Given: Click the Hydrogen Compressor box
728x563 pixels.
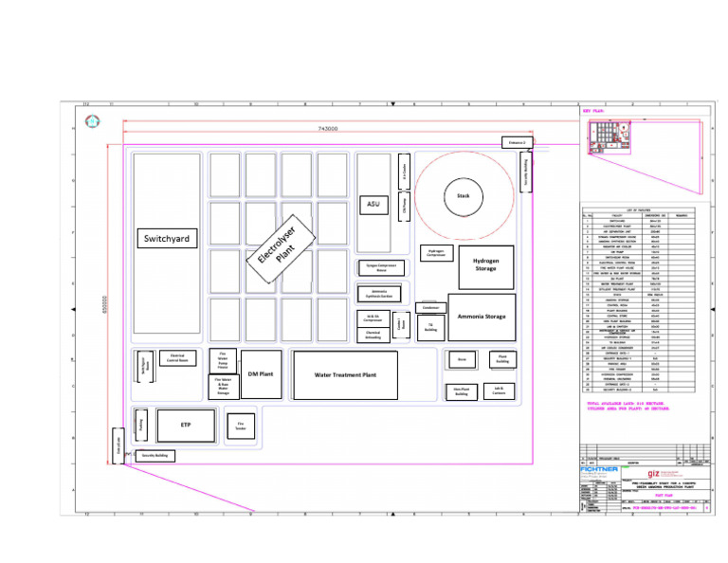Looking at the screenshot, I should tap(436, 253).
